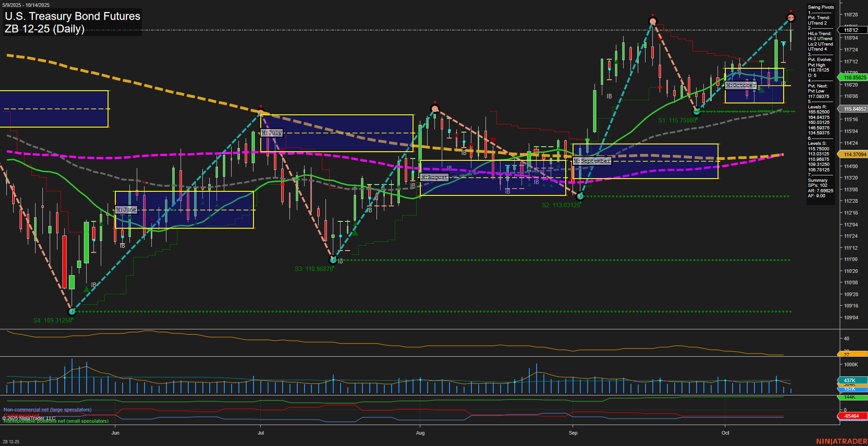Select the M:July range box label
This screenshot has height=446, width=868.
tap(271, 133)
